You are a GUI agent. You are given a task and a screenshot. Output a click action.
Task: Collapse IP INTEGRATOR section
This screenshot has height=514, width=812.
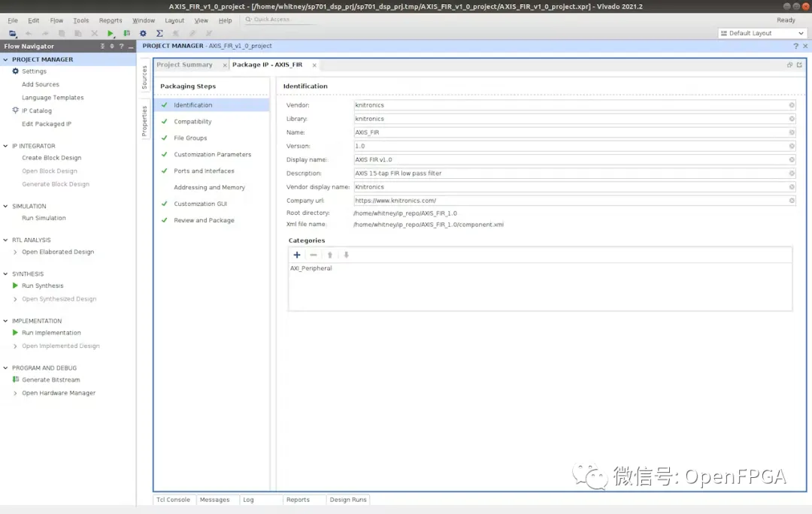pyautogui.click(x=6, y=146)
